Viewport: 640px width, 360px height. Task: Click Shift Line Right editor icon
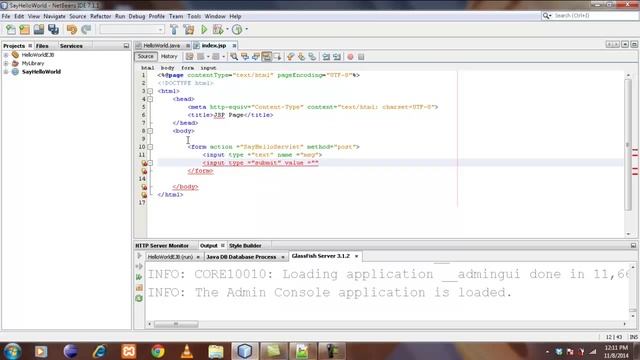pos(337,57)
